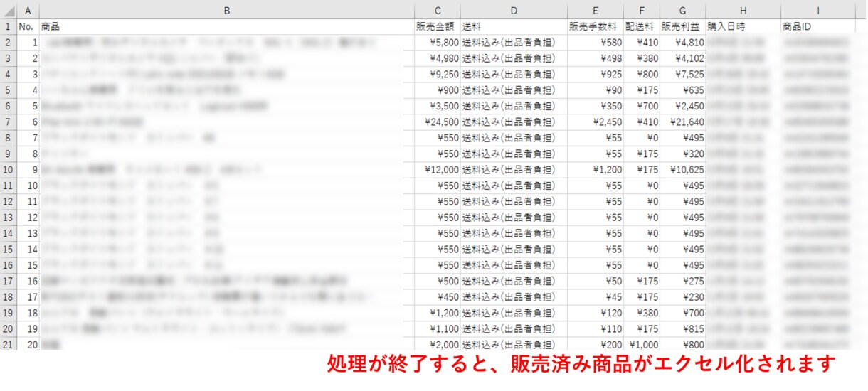868x391 pixels.
Task: Select column B header
Action: 227,10
